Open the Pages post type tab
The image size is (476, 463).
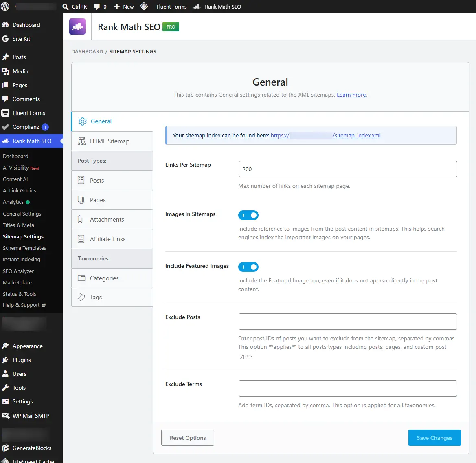click(x=112, y=200)
